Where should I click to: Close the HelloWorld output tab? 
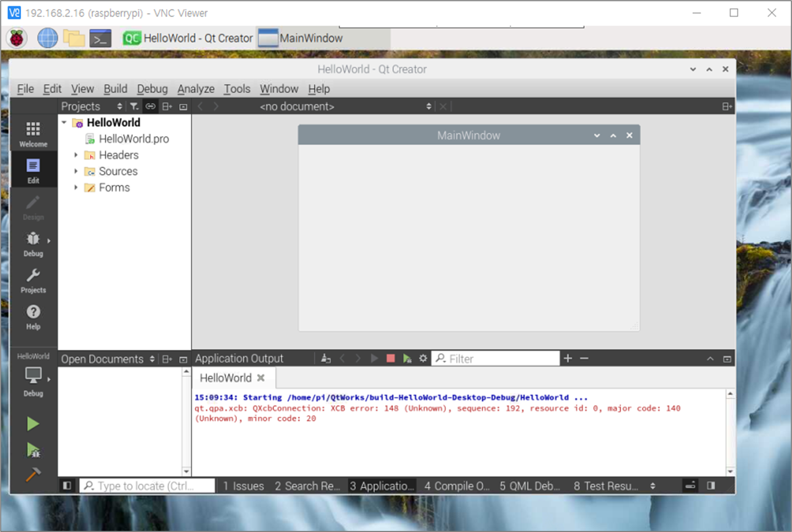[261, 378]
